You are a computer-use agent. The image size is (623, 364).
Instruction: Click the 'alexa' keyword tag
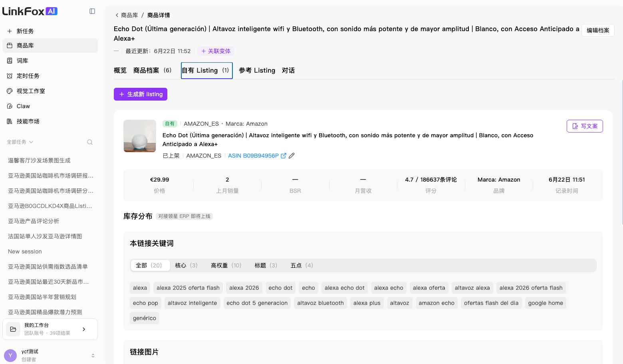pyautogui.click(x=140, y=288)
